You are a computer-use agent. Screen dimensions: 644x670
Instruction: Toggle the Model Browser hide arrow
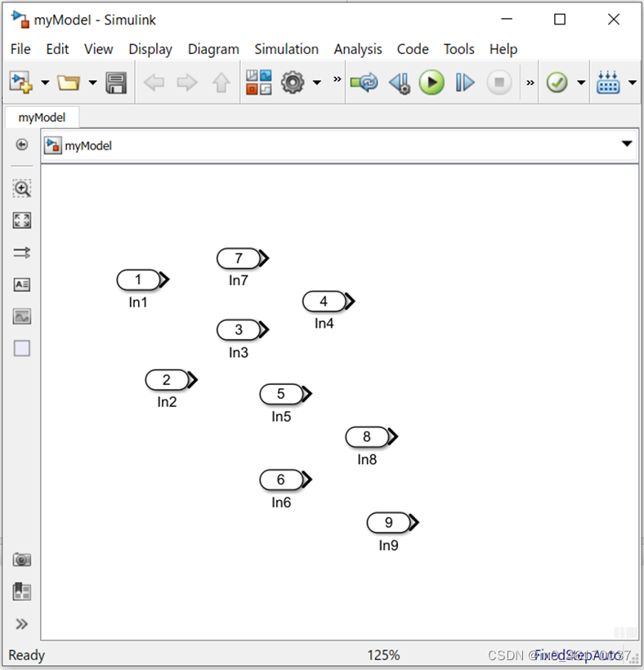tap(22, 145)
